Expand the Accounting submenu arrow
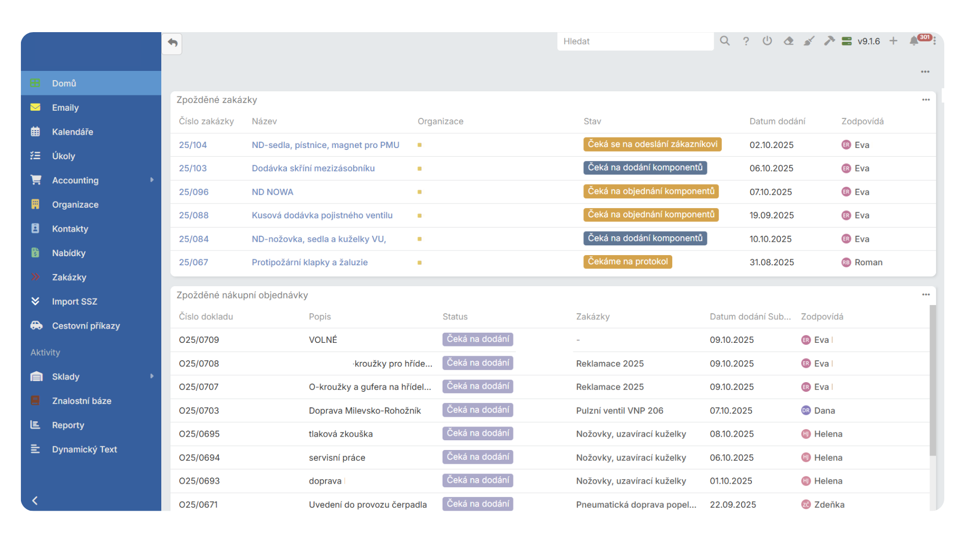This screenshot has height=551, width=980. [152, 180]
